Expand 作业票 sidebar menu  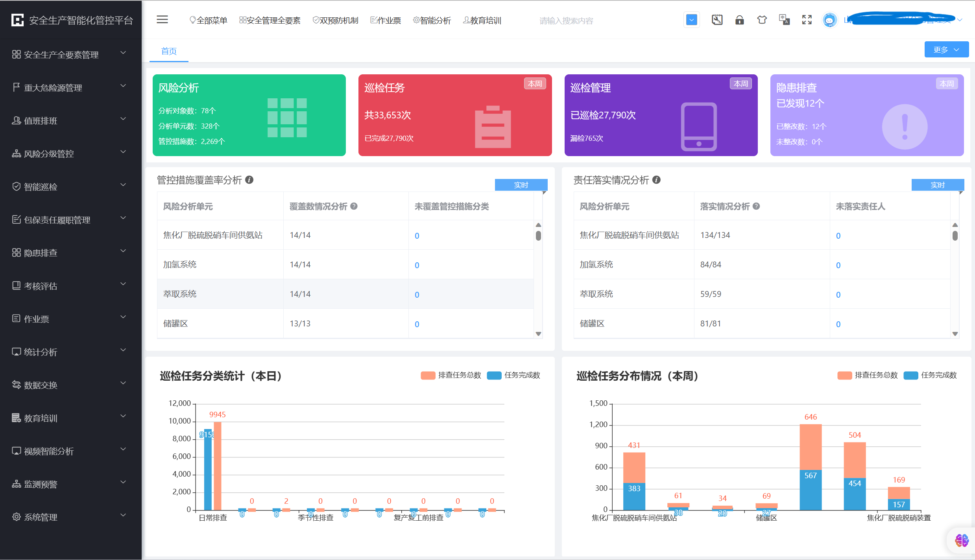tap(71, 319)
